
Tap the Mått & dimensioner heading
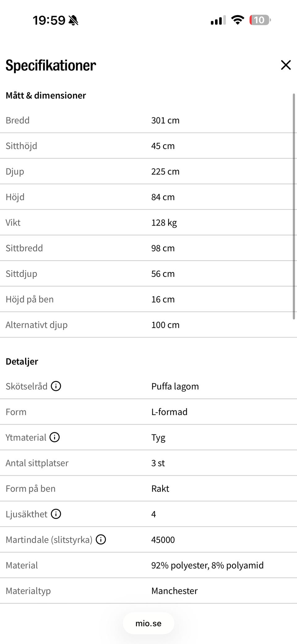coord(46,95)
